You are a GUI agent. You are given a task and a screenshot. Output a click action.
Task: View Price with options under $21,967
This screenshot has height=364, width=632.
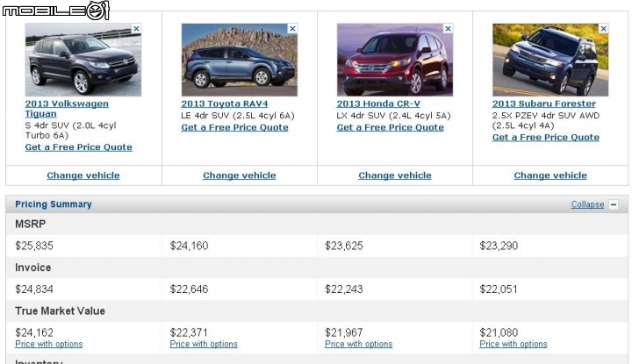pos(358,345)
